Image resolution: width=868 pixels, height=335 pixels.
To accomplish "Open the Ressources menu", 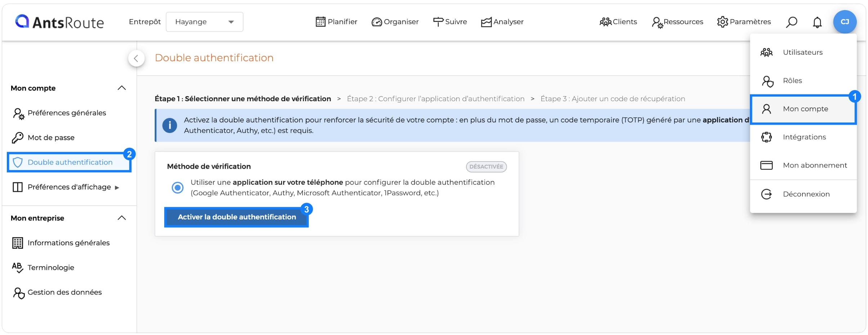I will [x=677, y=22].
